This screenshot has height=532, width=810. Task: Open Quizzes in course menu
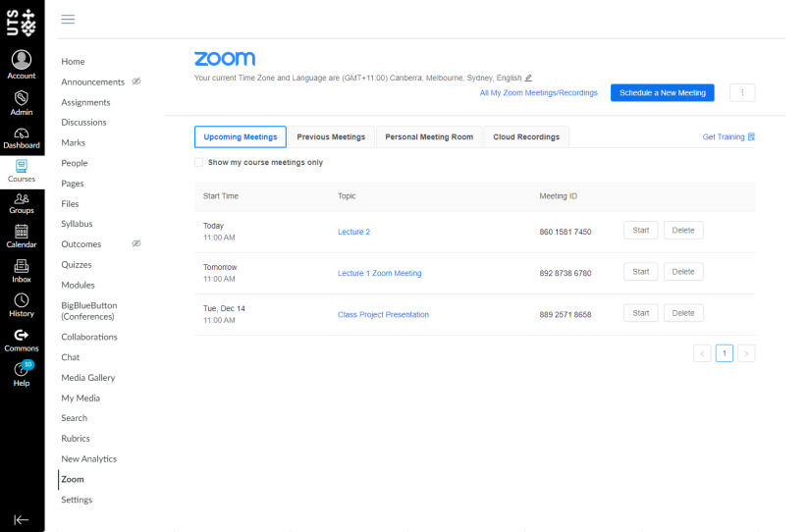[77, 264]
